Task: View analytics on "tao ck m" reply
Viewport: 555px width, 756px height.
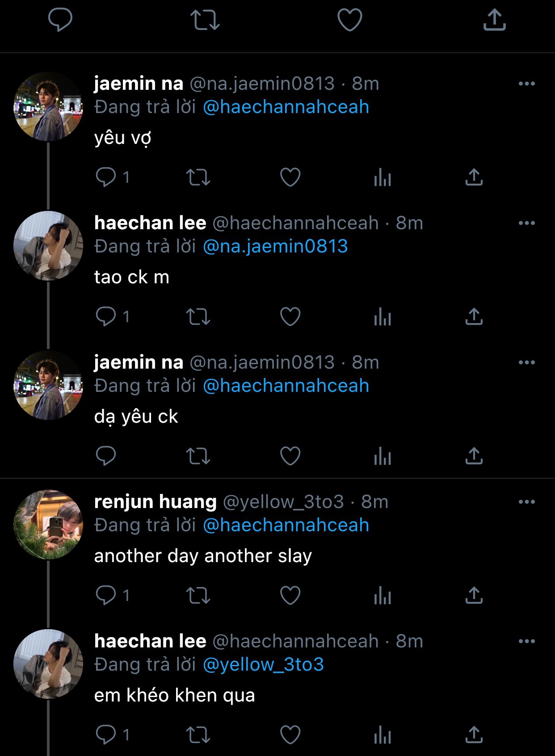Action: pos(383,317)
